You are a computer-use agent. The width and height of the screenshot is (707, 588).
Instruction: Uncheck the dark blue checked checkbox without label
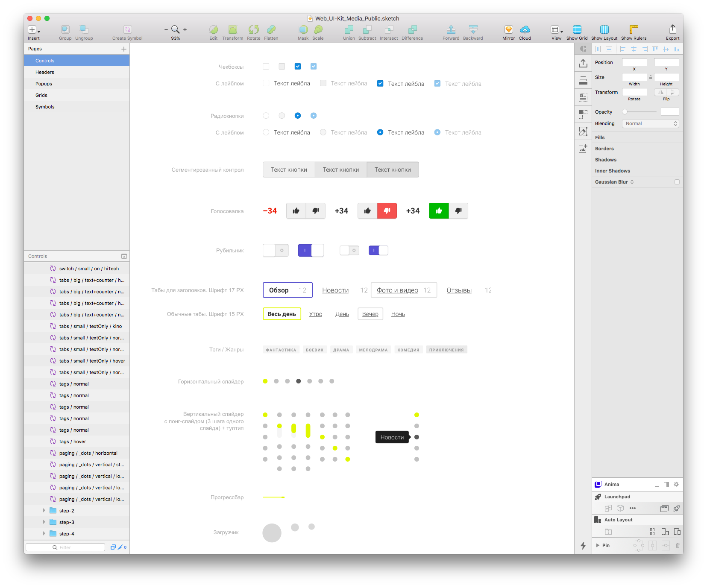point(298,66)
